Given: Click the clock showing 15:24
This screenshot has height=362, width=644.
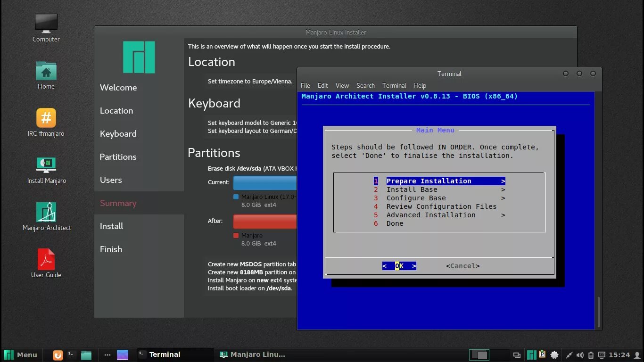Looking at the screenshot, I should click(619, 355).
